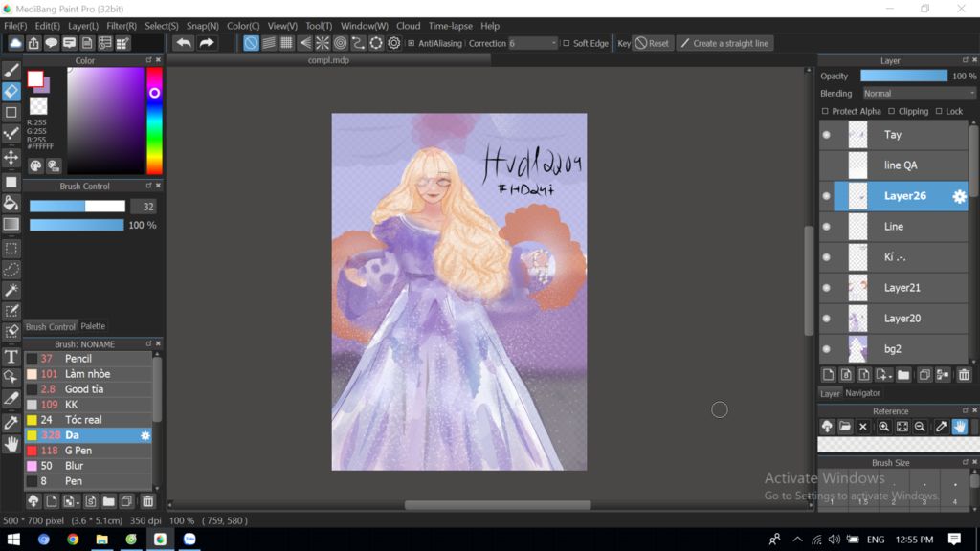Viewport: 980px width, 551px height.
Task: Click the Create a straight line button
Action: 724,43
